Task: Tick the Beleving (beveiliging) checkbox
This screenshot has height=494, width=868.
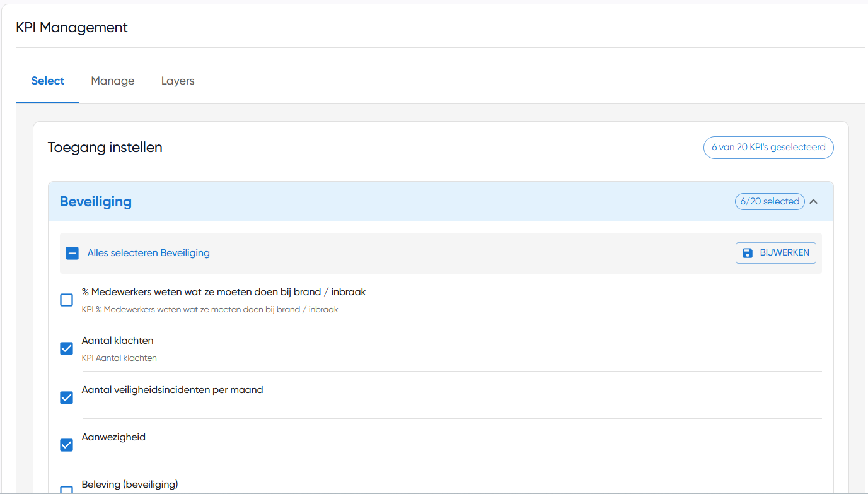Action: [x=67, y=490]
